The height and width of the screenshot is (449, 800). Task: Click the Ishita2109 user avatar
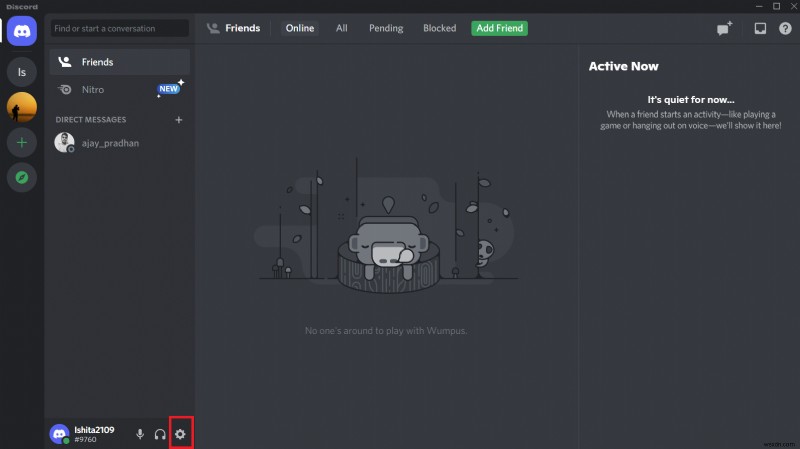click(x=59, y=434)
